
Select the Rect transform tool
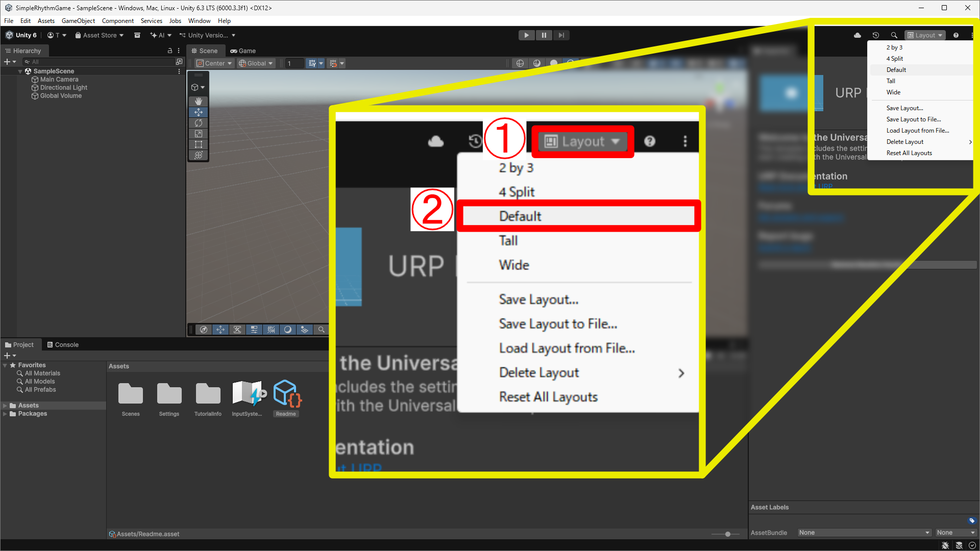click(x=199, y=144)
